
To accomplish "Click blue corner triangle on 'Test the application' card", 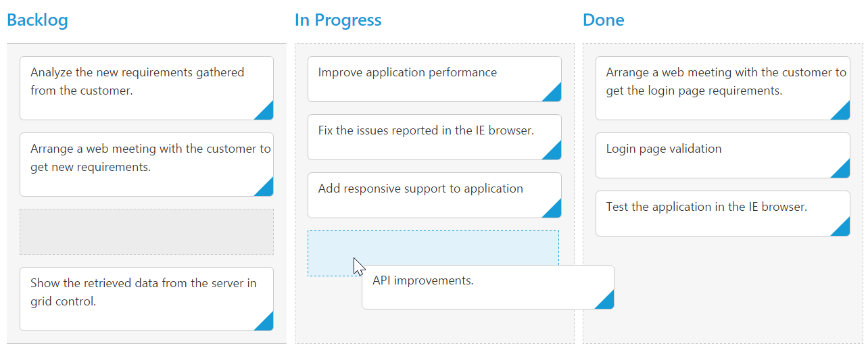I will click(x=843, y=230).
